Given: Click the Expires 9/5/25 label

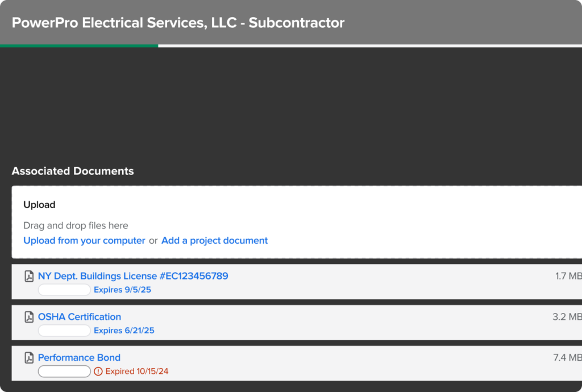Looking at the screenshot, I should pyautogui.click(x=124, y=290).
